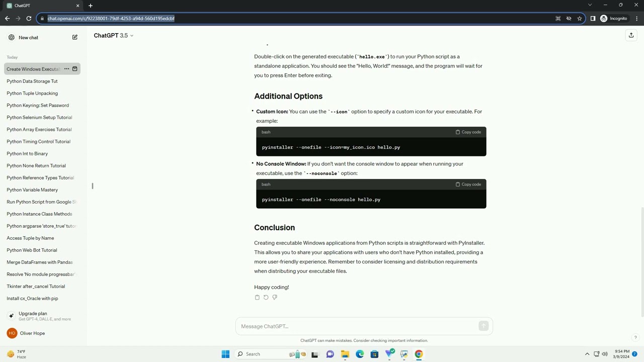
Task: Open File Explorer from the taskbar
Action: [345, 354]
